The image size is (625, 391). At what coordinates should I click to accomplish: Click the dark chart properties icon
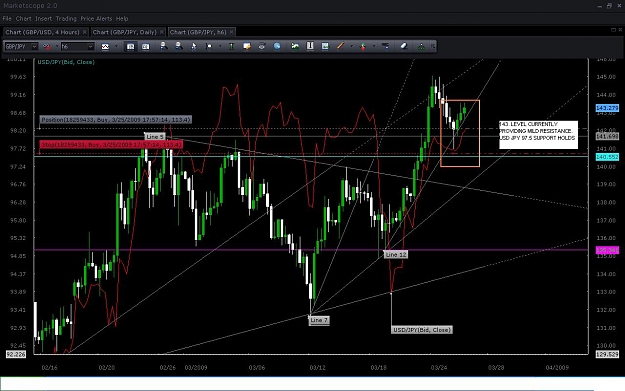(385, 47)
